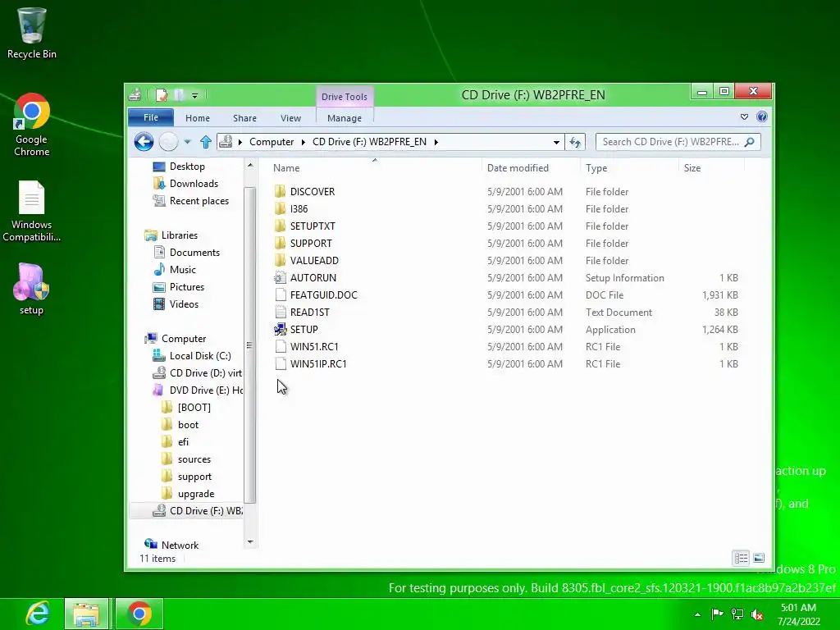Click the search magnifier icon
This screenshot has height=630, width=840.
click(x=750, y=142)
